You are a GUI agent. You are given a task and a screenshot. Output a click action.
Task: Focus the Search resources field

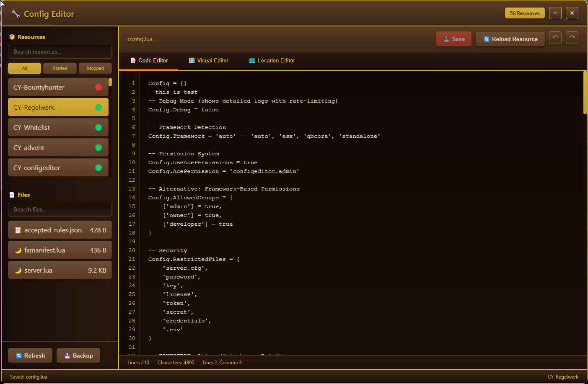(x=60, y=52)
